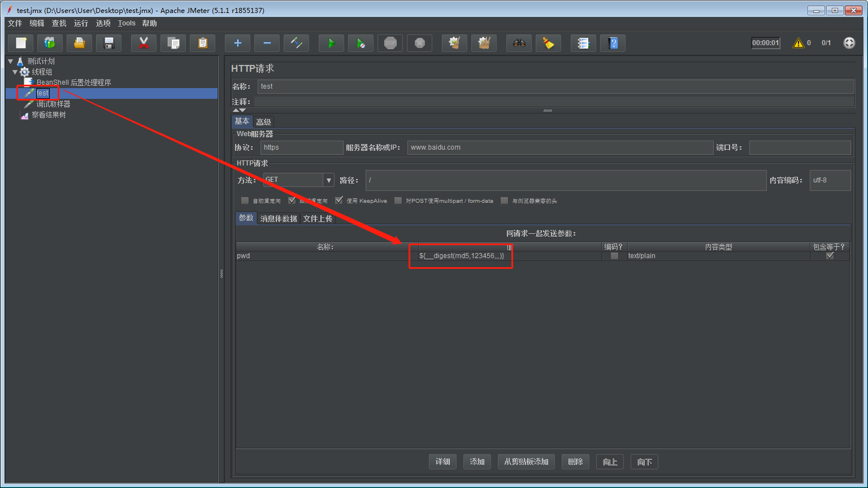Toggle the 包含等于? checkbox for pwd
This screenshot has height=488, width=868.
tap(830, 256)
